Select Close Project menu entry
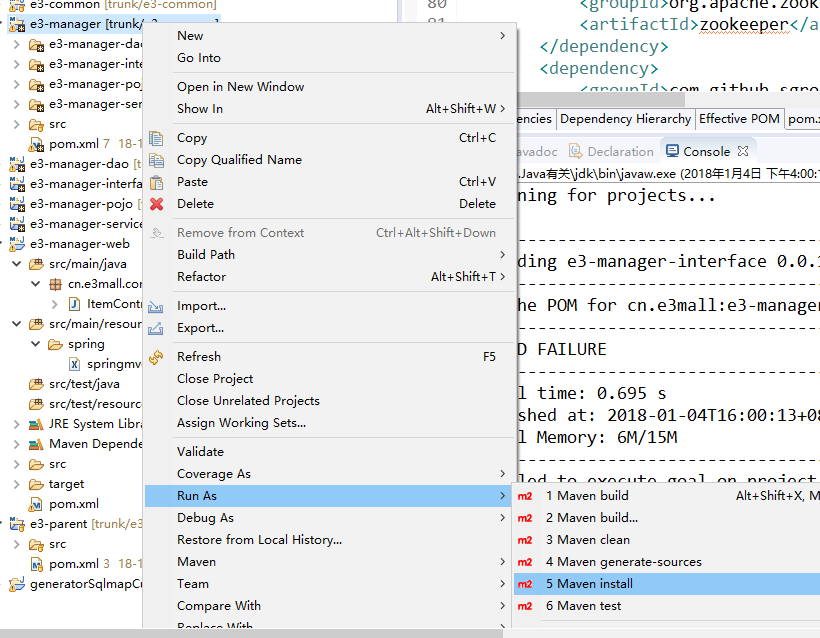Image resolution: width=820 pixels, height=638 pixels. [329, 379]
